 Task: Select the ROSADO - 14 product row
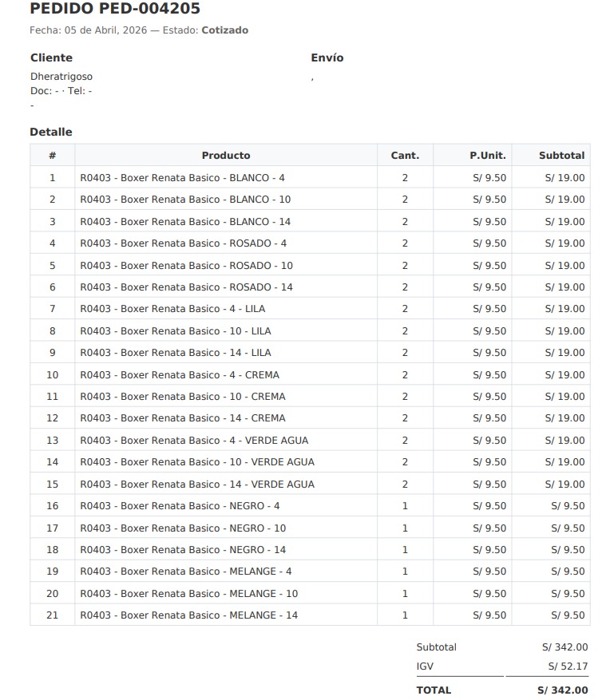[186, 287]
